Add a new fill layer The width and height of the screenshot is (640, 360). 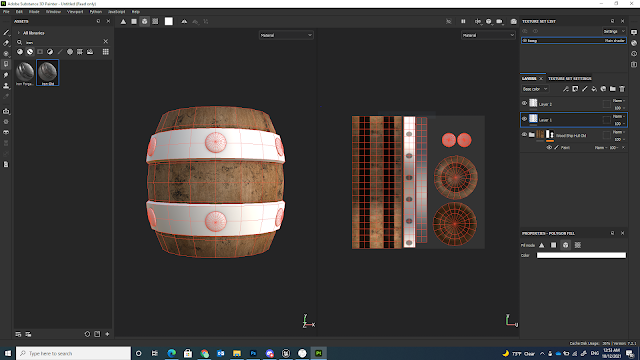[594, 89]
